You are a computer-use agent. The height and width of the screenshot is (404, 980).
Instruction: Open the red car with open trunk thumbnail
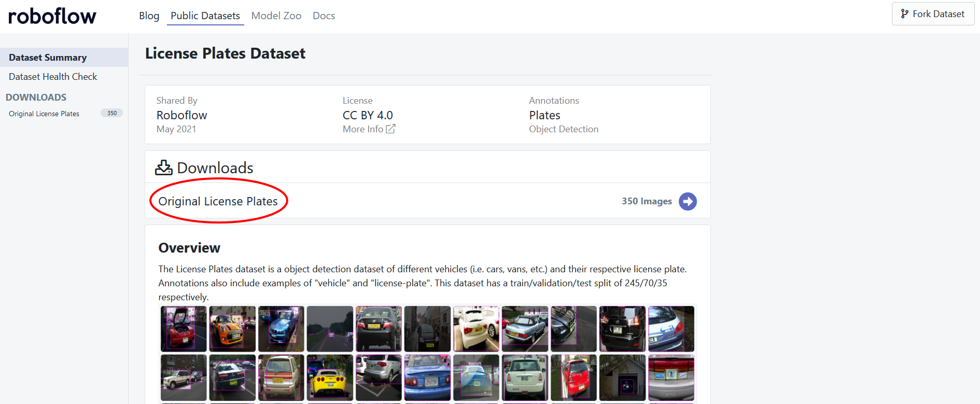[x=184, y=329]
